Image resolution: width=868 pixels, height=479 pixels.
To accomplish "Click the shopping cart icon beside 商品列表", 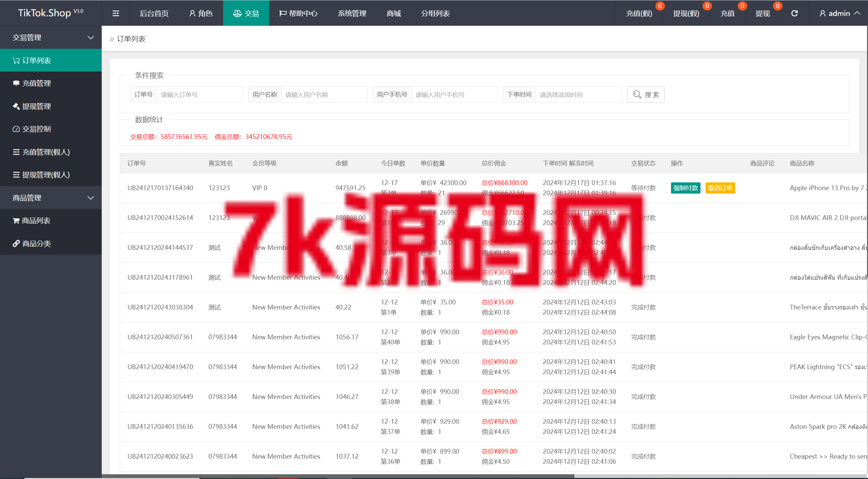I will pos(16,221).
